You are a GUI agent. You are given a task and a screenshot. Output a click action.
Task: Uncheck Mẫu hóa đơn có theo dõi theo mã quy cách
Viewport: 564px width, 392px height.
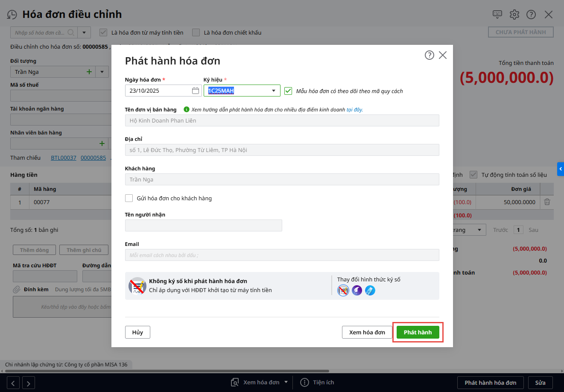pos(288,91)
